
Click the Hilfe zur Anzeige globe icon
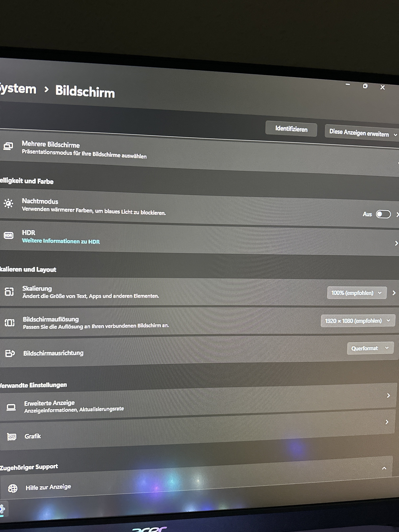tap(13, 488)
